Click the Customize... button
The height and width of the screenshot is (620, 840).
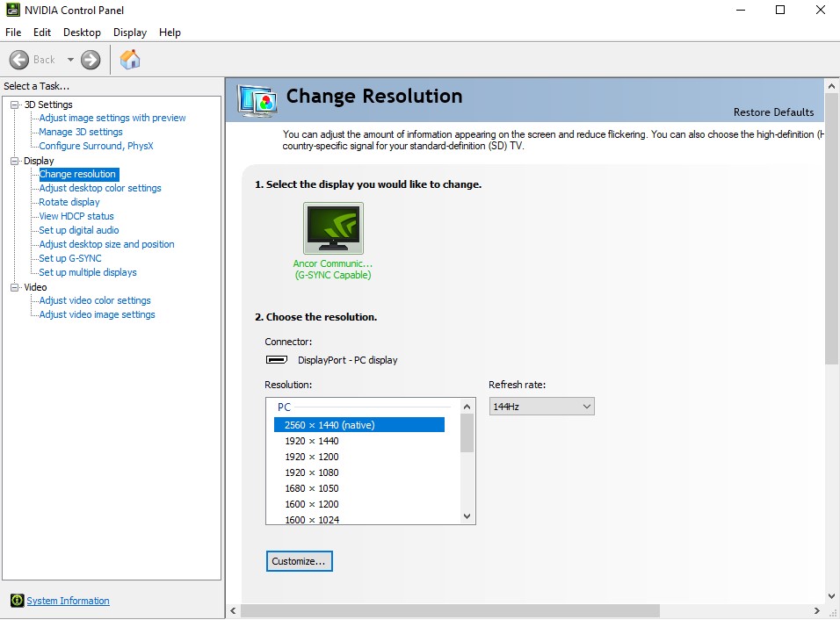point(299,561)
